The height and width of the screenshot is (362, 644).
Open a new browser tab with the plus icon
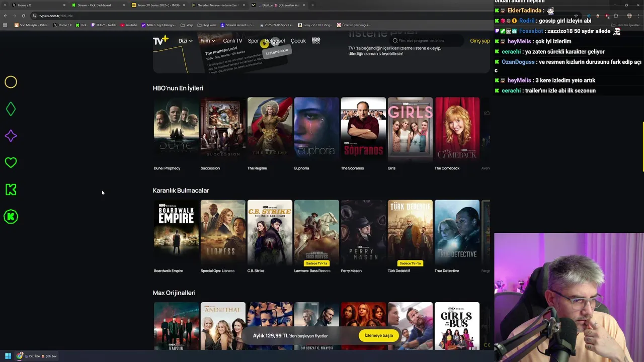click(313, 5)
